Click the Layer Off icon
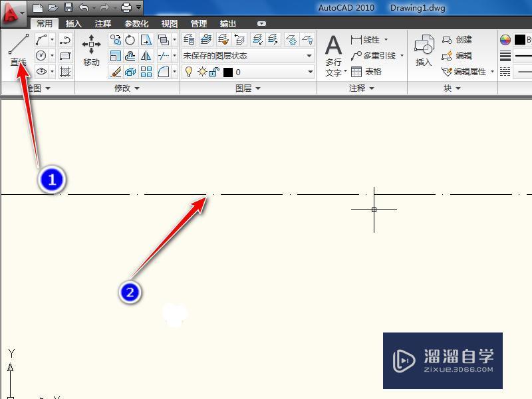This screenshot has width=532, height=399. (x=307, y=40)
